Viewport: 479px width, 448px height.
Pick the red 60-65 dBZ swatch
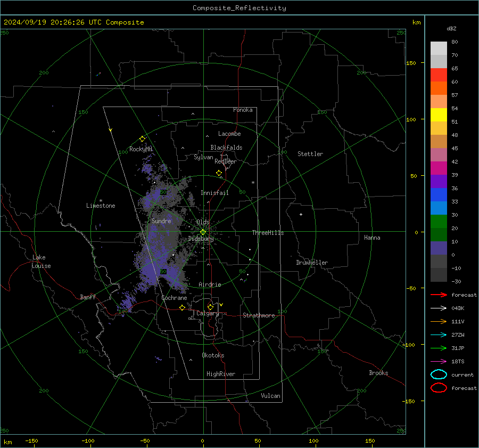point(439,75)
